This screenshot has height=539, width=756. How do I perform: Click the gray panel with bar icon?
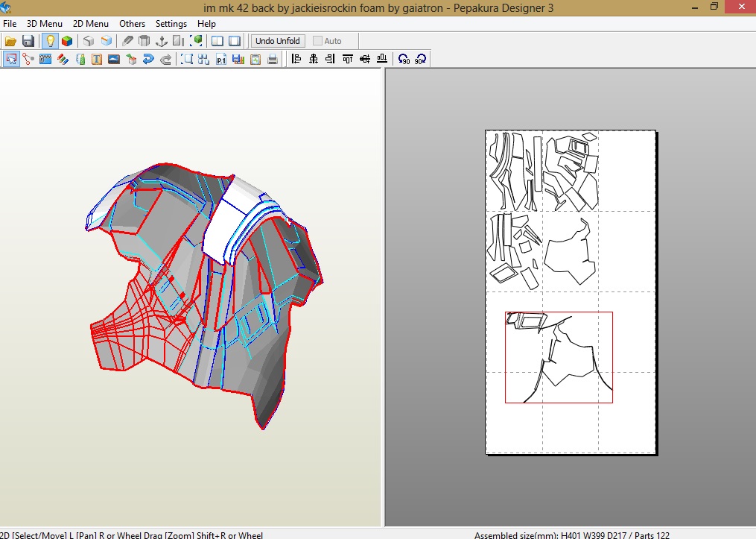tap(179, 41)
